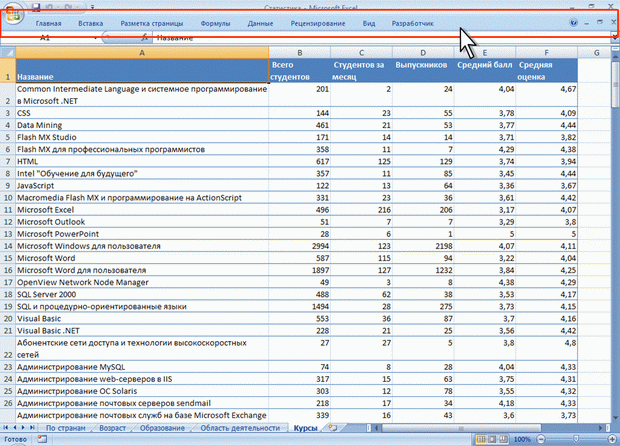This screenshot has height=446, width=620.
Task: Open the Главная ribbon tab
Action: (x=49, y=23)
